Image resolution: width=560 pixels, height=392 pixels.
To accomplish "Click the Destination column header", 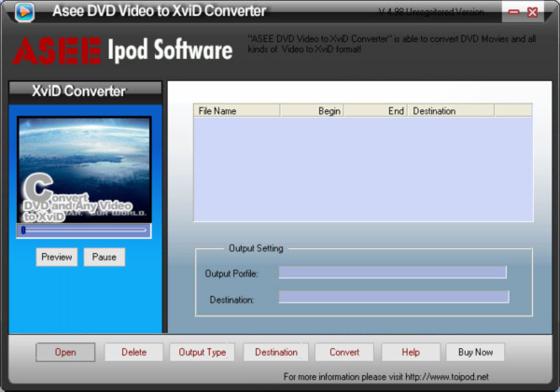I will point(451,110).
